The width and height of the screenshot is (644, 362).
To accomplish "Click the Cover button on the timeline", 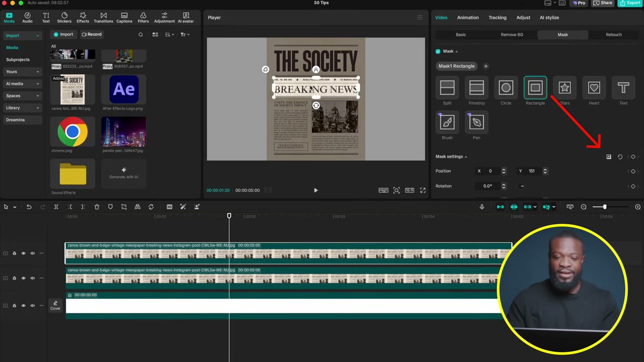I will coord(55,306).
